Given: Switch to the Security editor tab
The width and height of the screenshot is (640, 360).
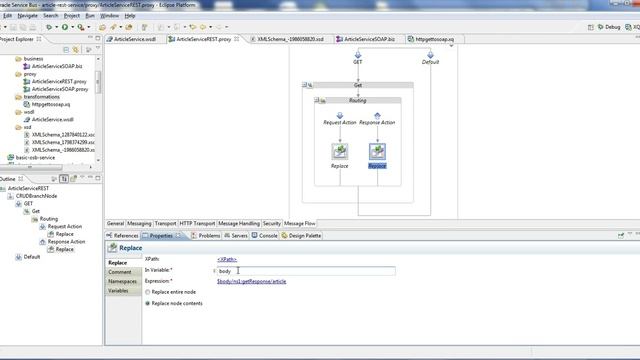Looking at the screenshot, I should (271, 224).
